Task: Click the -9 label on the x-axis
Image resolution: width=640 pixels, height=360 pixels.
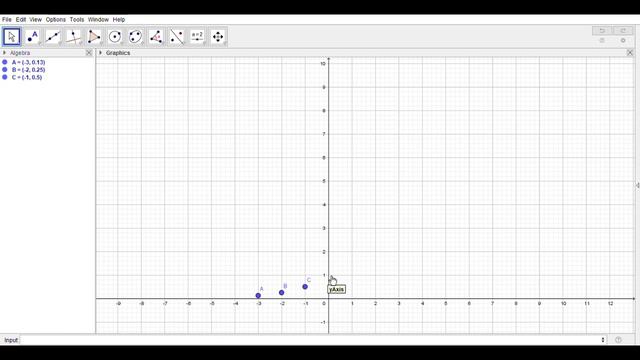Action: tap(118, 304)
